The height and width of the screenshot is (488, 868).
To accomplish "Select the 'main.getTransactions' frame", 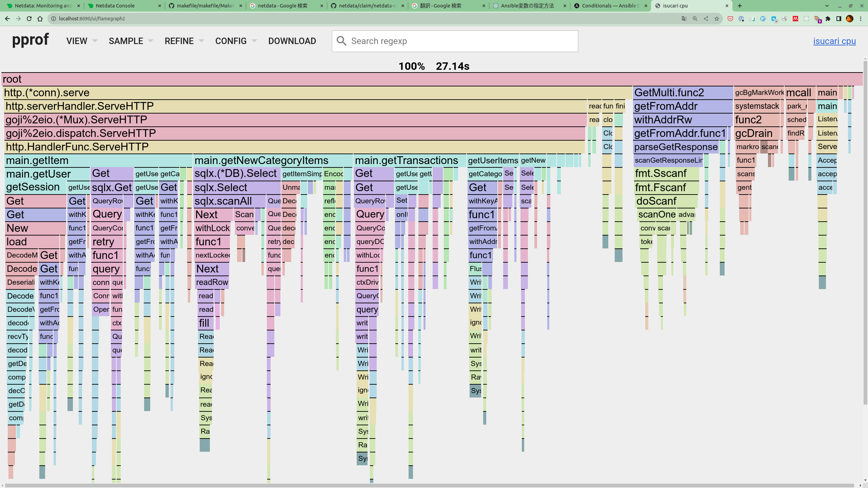I will (x=410, y=160).
